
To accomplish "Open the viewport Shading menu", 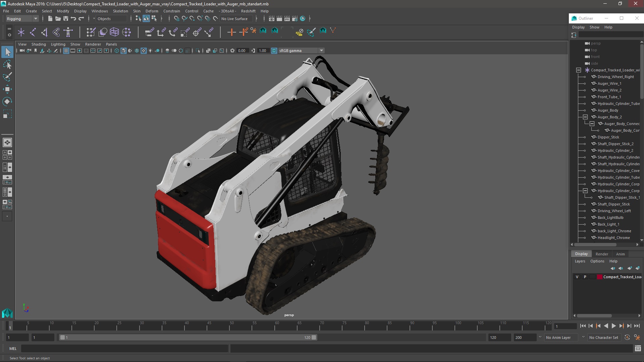I will 39,44.
